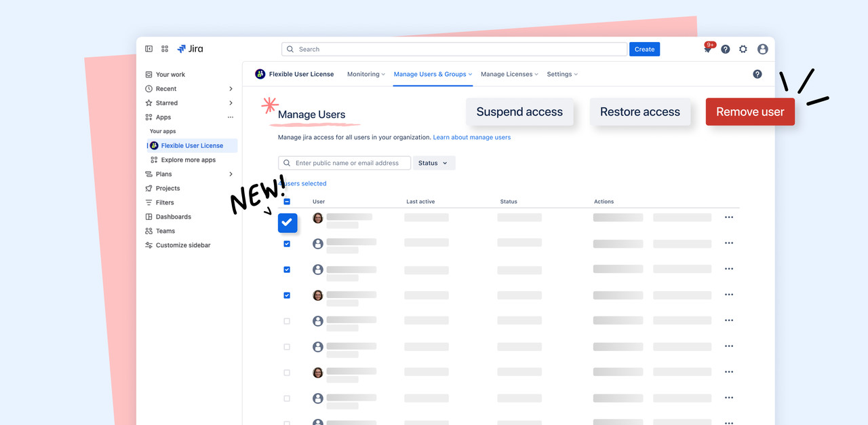Image resolution: width=868 pixels, height=425 pixels.
Task: Open the notifications bell with 9+ badge
Action: click(708, 49)
